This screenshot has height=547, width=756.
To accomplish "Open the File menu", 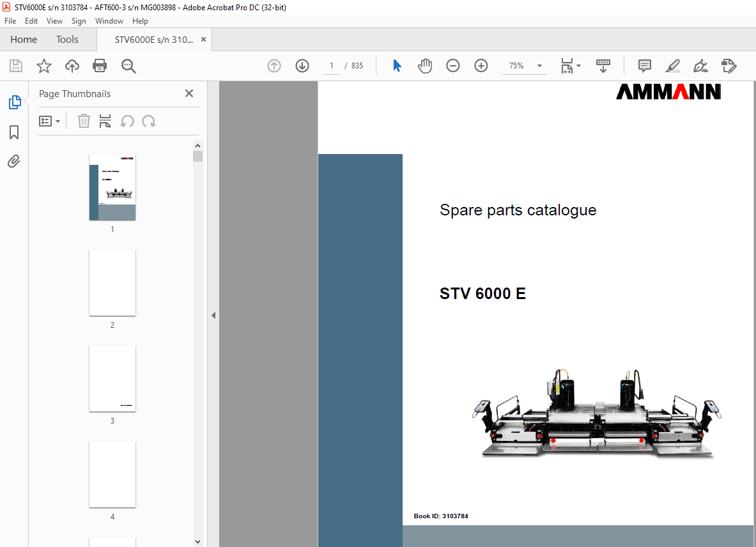I will pyautogui.click(x=10, y=20).
